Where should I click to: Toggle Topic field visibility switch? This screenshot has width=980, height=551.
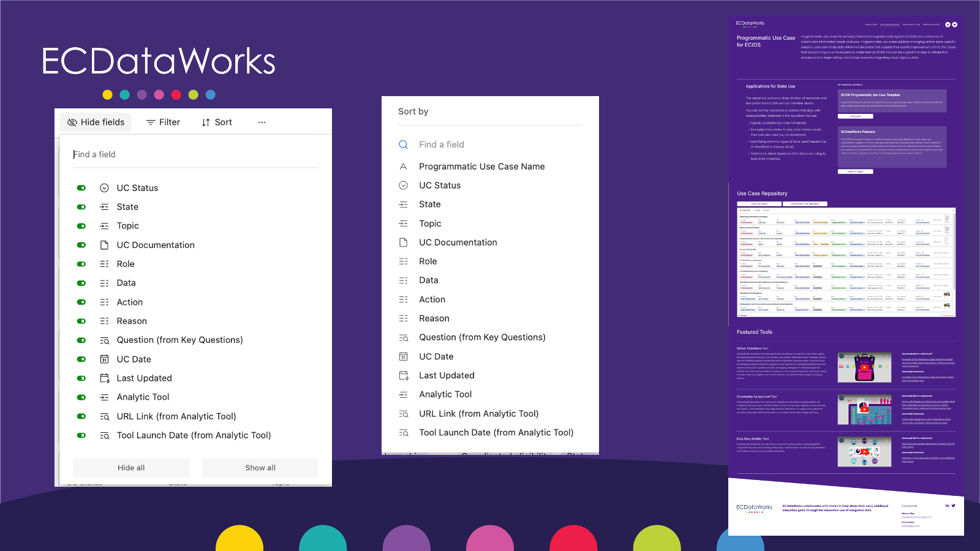tap(81, 226)
